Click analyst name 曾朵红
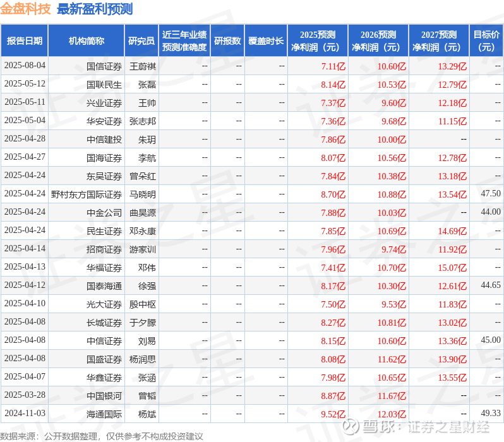This screenshot has width=504, height=442. click(x=143, y=176)
